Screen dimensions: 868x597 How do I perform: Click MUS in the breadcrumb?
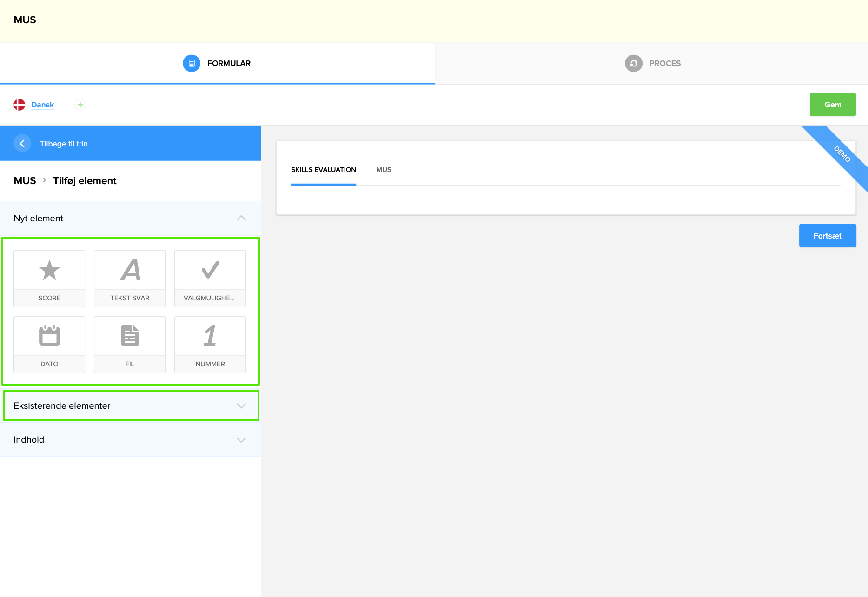tap(25, 181)
